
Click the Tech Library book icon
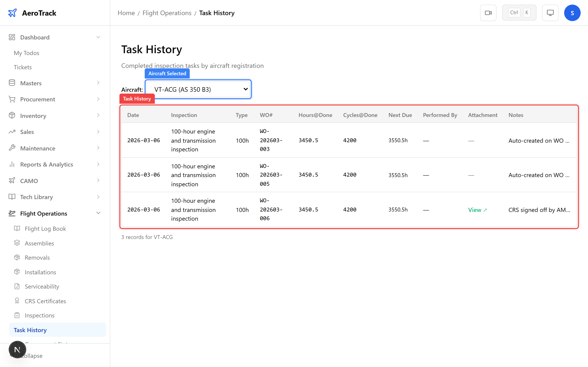pos(12,197)
